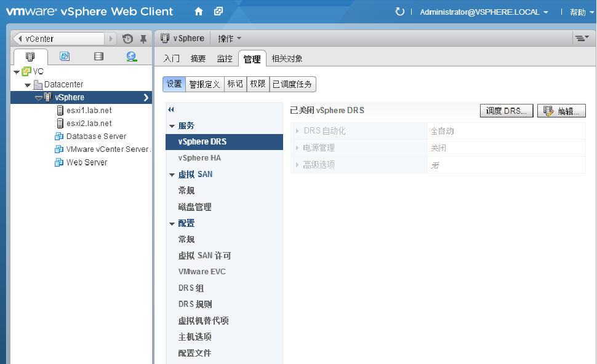Switch to Storage view icon
The width and height of the screenshot is (597, 364).
pyautogui.click(x=98, y=57)
